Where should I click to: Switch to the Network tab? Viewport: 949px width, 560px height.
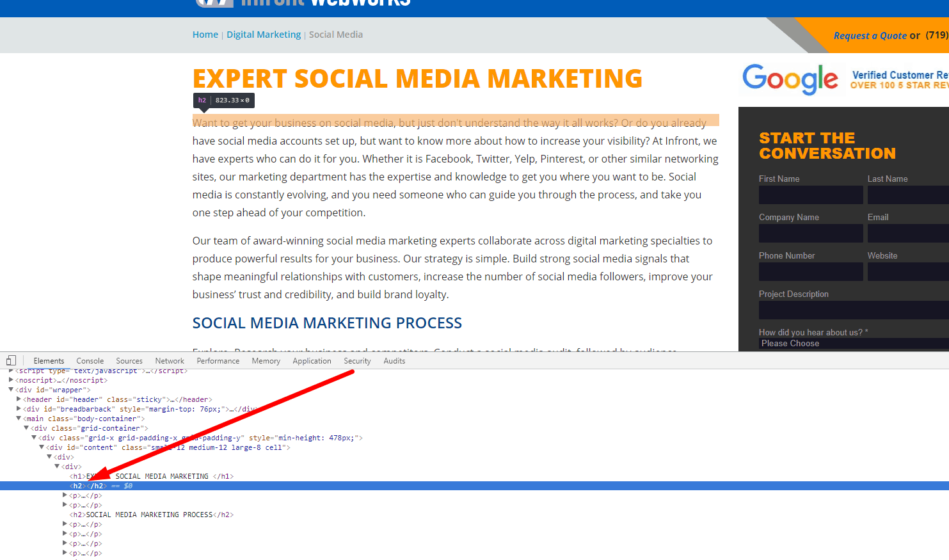[x=169, y=360]
